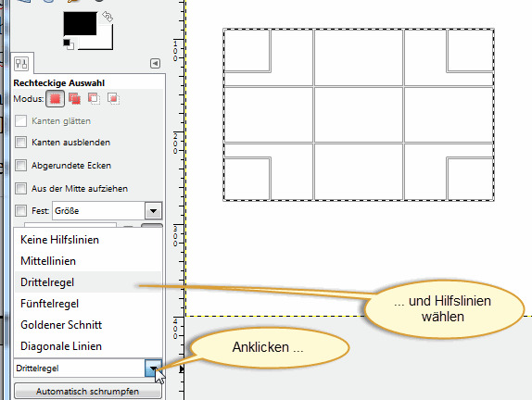Select Intersect with selection mode icon
Image resolution: width=532 pixels, height=400 pixels.
tap(113, 99)
